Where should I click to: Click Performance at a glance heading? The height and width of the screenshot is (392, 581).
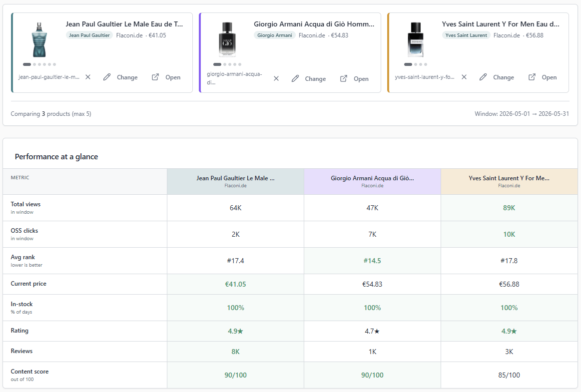(56, 157)
